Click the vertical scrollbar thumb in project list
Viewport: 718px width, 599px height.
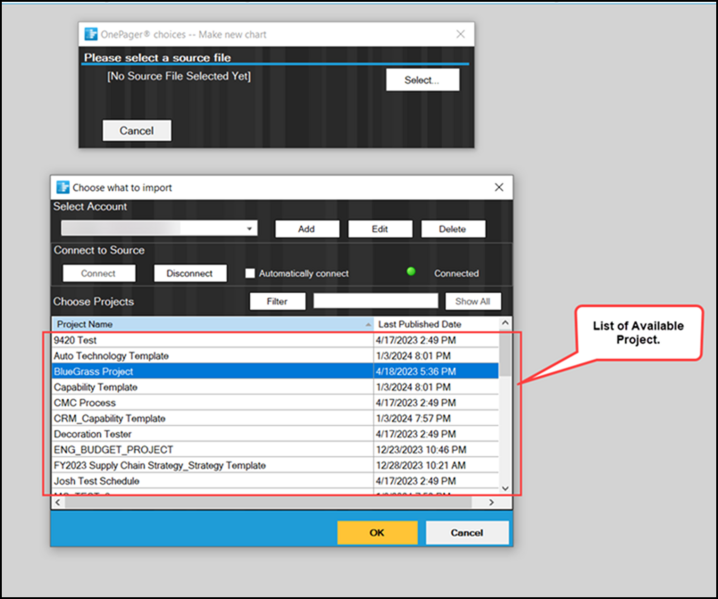(505, 354)
